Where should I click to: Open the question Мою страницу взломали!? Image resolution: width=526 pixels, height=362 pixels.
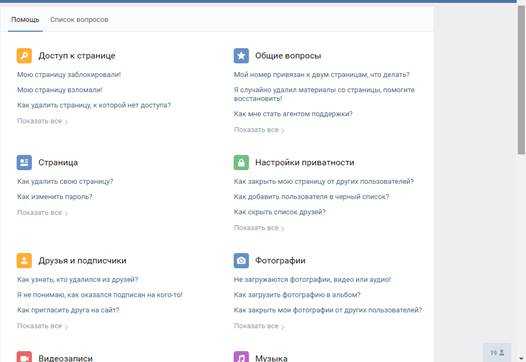pos(60,90)
